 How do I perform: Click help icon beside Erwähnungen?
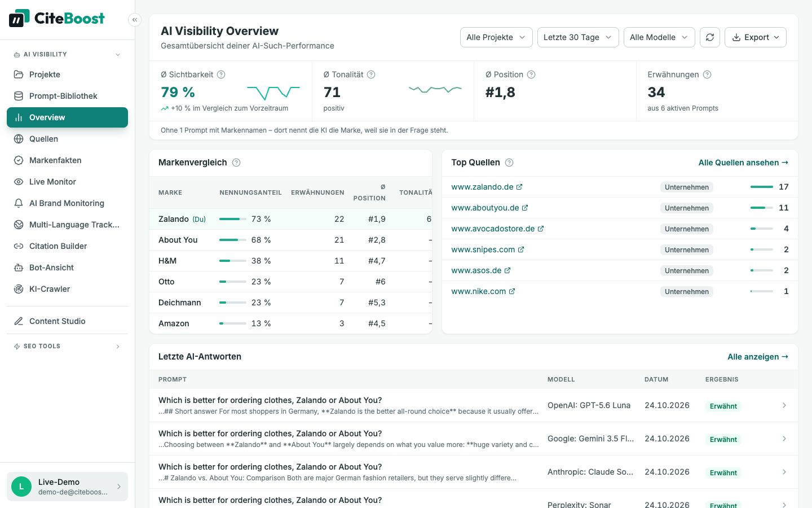[x=707, y=75]
